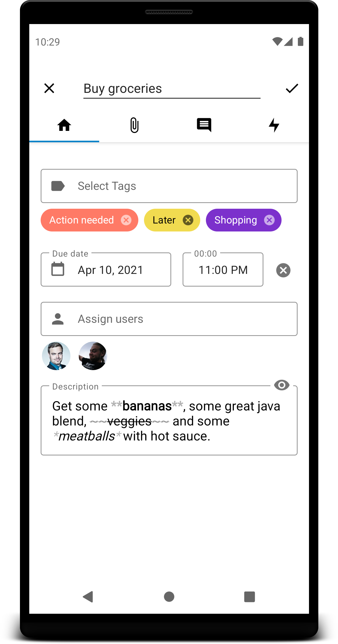The width and height of the screenshot is (338, 644).
Task: Save the task with the checkmark icon
Action: click(x=292, y=88)
